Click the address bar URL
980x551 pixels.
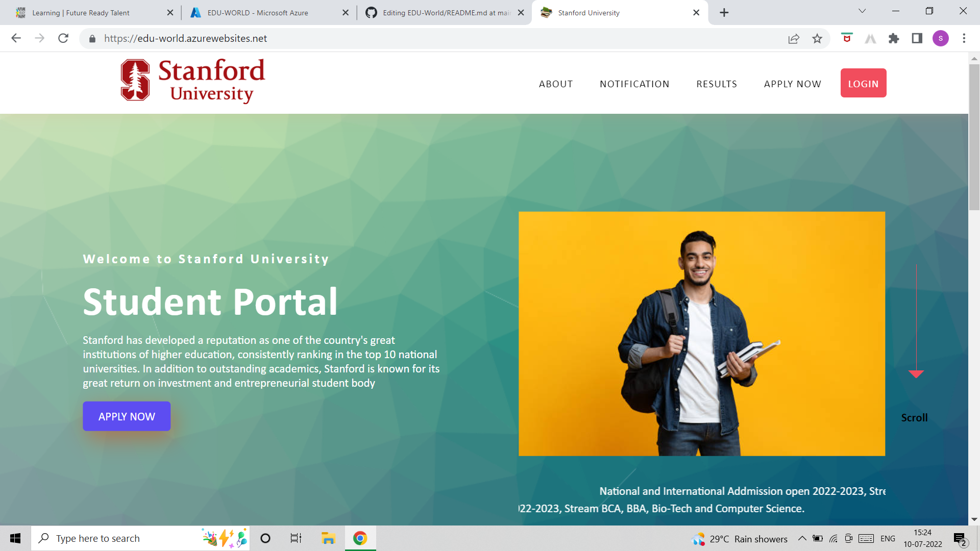pos(185,39)
